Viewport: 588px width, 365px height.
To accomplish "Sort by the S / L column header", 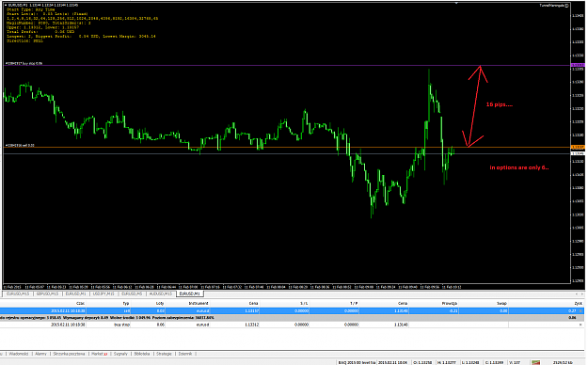I will pyautogui.click(x=304, y=303).
